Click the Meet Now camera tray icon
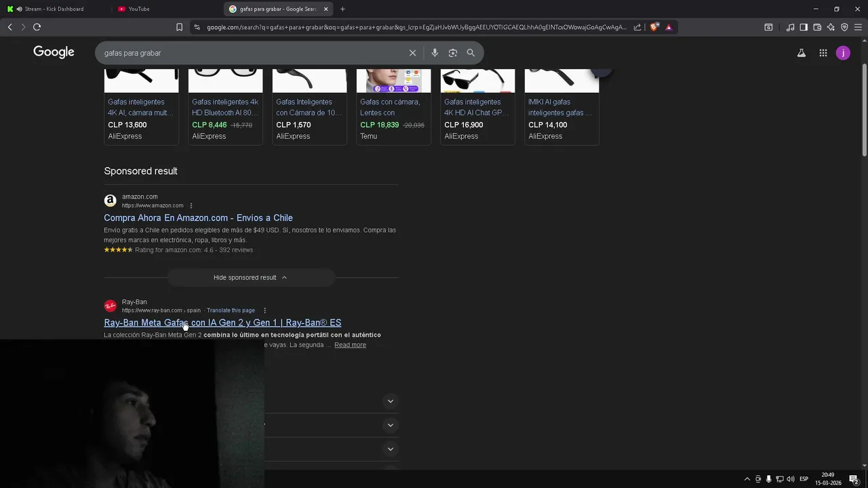 [758, 479]
